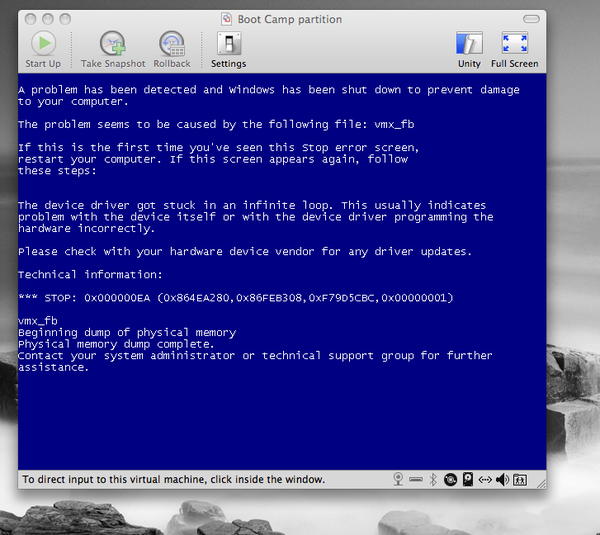Click the Boot Camp partition title document icon
Viewport: 600px width, 535px height.
pos(227,19)
